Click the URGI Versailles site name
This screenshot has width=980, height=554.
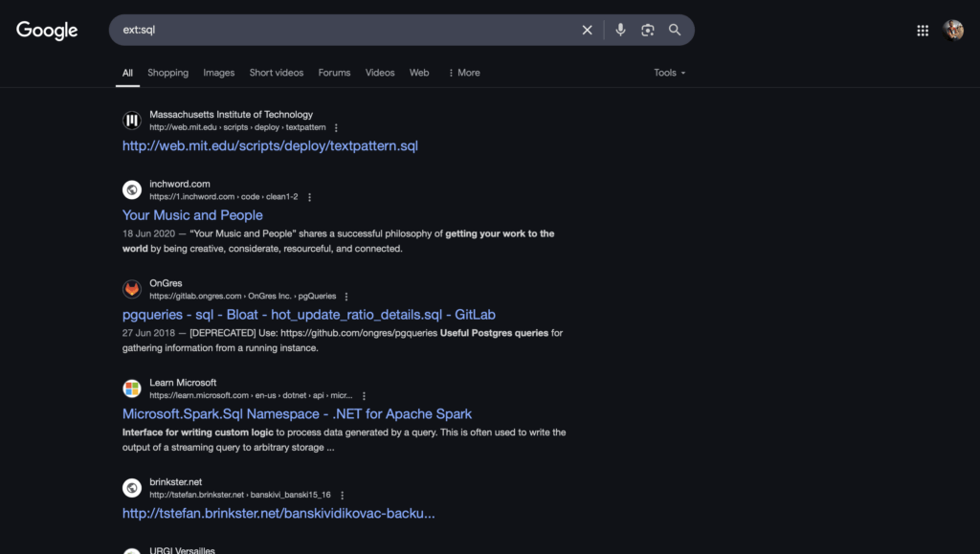182,550
